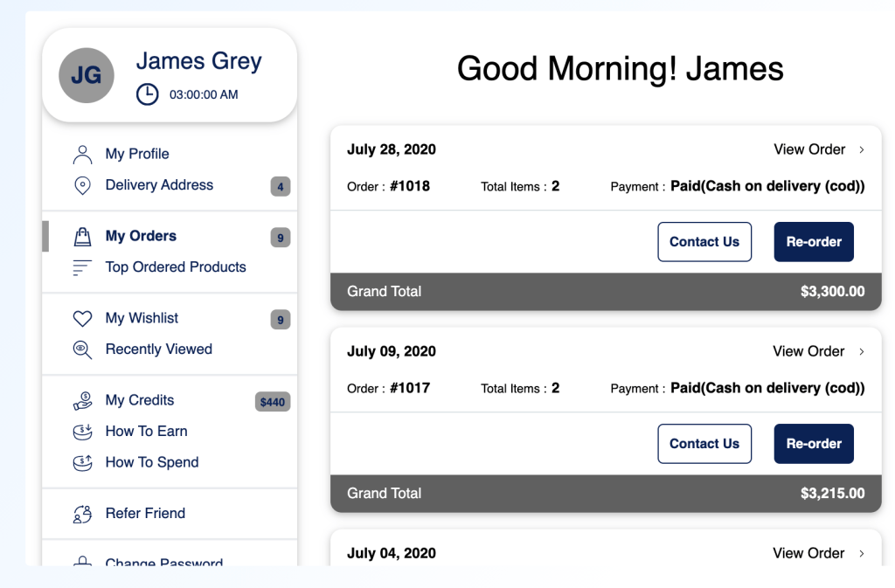Open Recently Viewed page
This screenshot has height=588, width=895.
(159, 349)
